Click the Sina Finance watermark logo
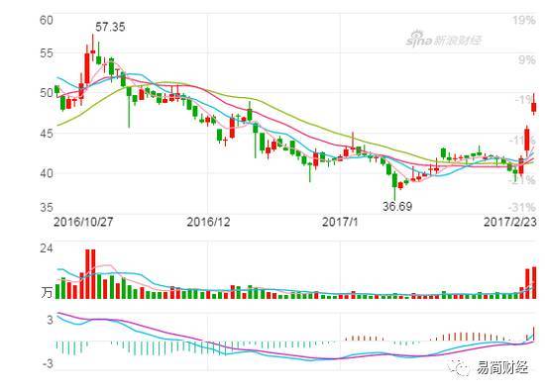This screenshot has height=392, width=545. click(444, 40)
